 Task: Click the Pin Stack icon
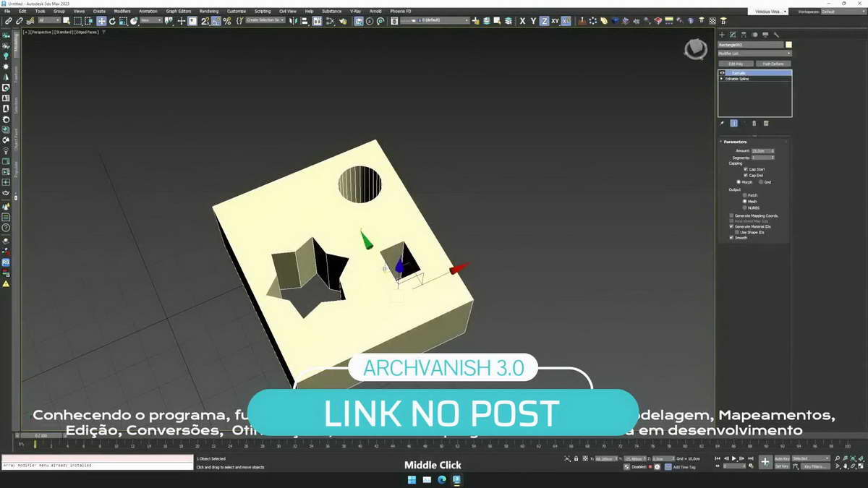[722, 124]
